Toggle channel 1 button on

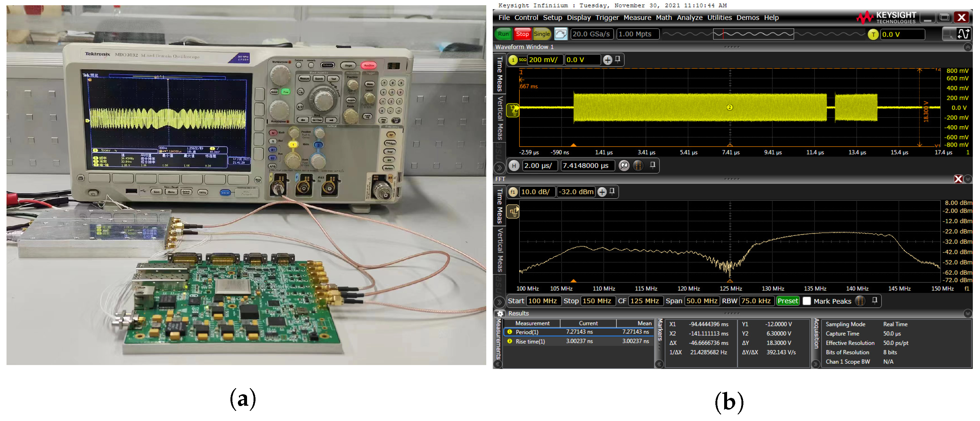tap(513, 60)
